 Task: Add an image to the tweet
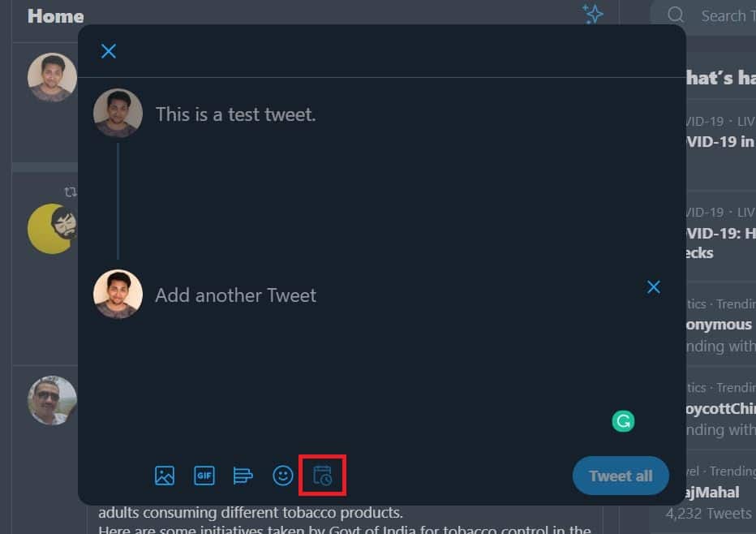click(x=165, y=476)
